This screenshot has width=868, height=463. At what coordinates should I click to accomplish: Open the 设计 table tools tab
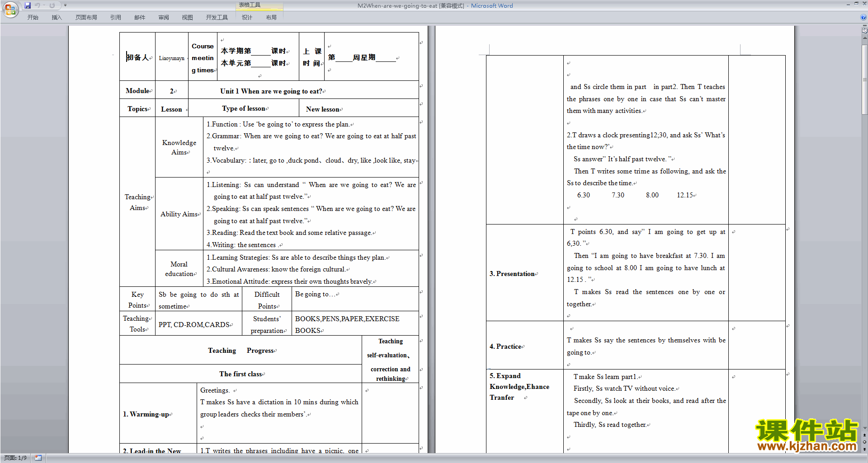point(247,17)
